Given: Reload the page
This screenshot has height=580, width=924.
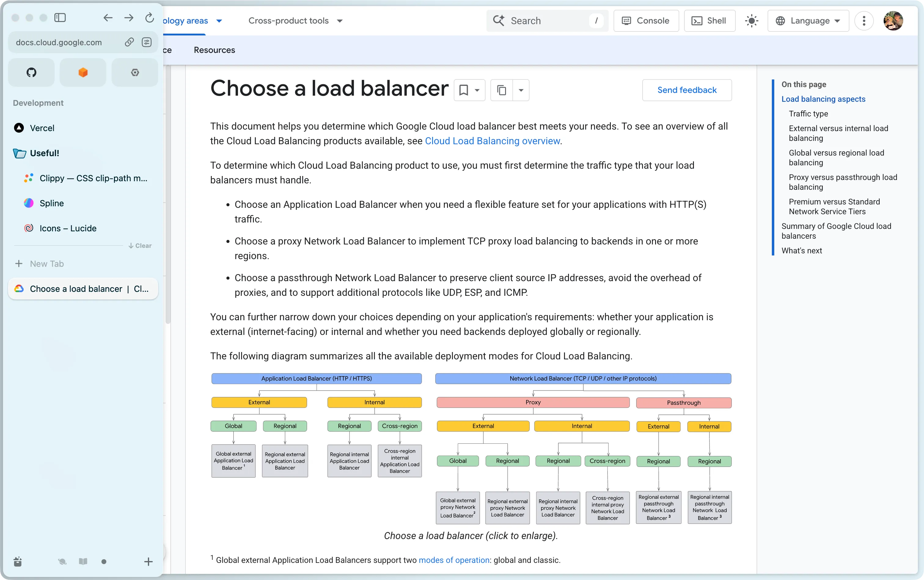Looking at the screenshot, I should point(150,18).
